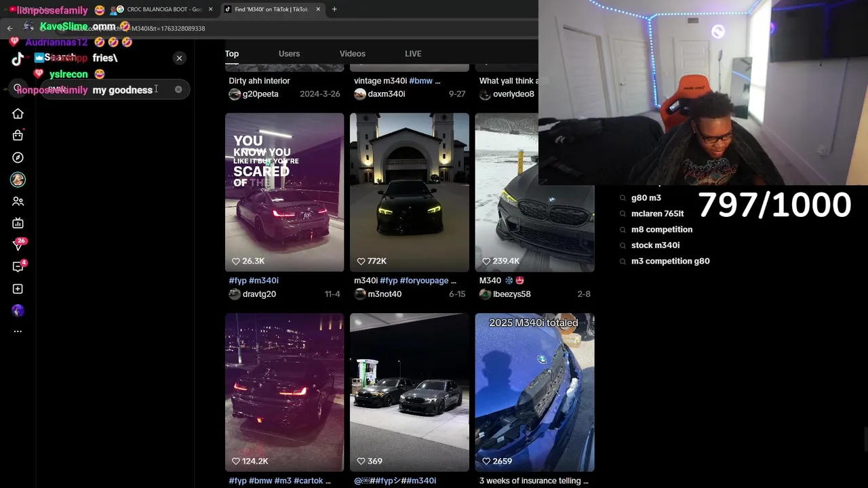This screenshot has height=488, width=868.
Task: Open the 772K likes black BMW video
Action: coord(409,192)
